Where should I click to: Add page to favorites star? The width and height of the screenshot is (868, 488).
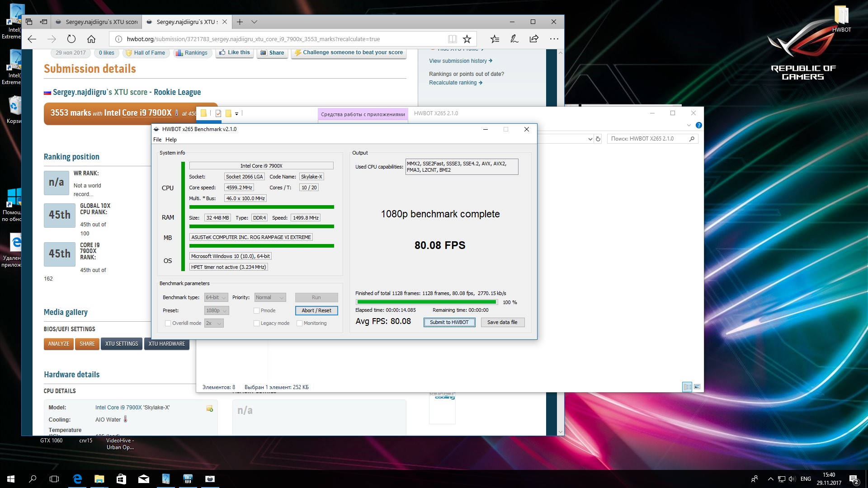click(x=467, y=39)
